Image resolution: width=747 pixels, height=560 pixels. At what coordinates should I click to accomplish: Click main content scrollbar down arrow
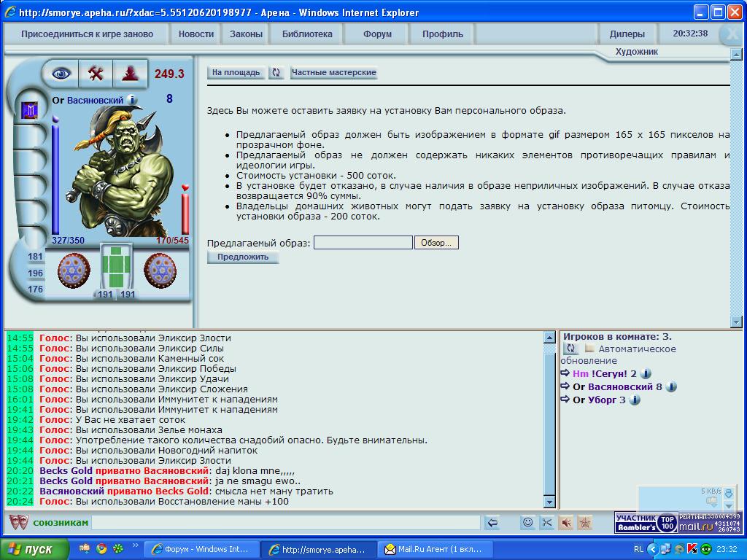coord(736,322)
